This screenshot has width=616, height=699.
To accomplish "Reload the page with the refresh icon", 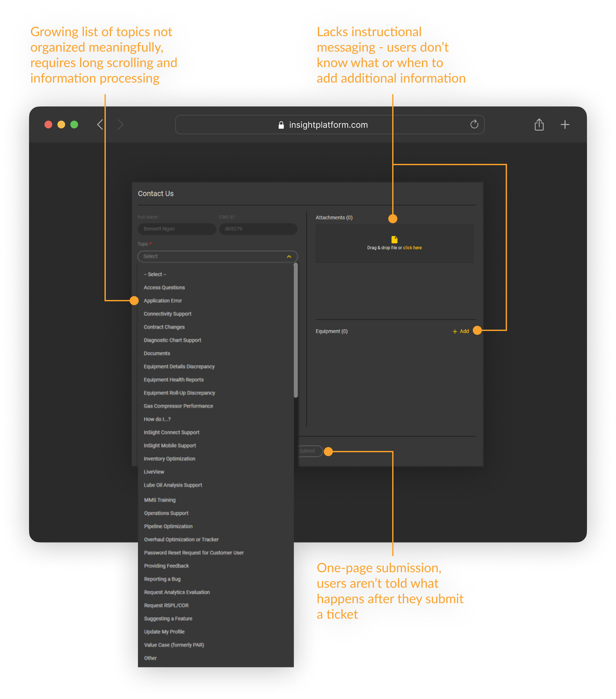I will (474, 125).
